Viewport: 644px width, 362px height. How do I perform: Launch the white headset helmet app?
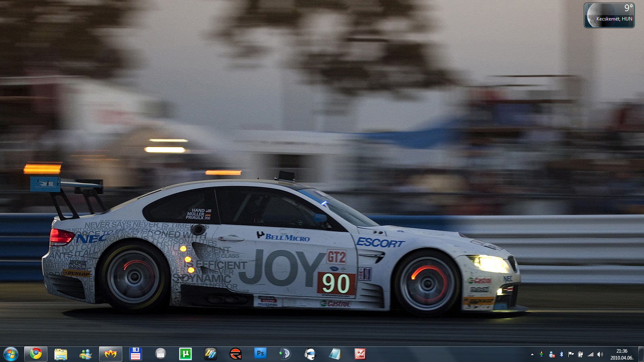click(x=310, y=354)
